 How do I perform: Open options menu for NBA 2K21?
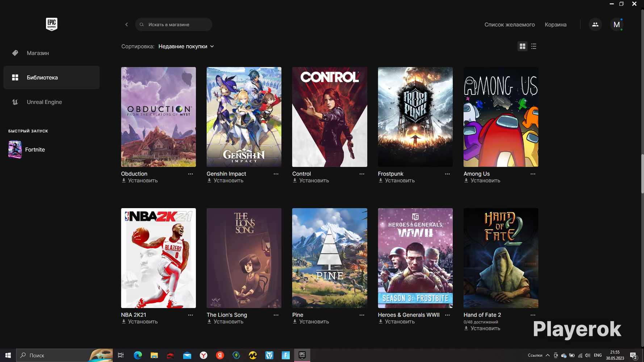click(191, 315)
